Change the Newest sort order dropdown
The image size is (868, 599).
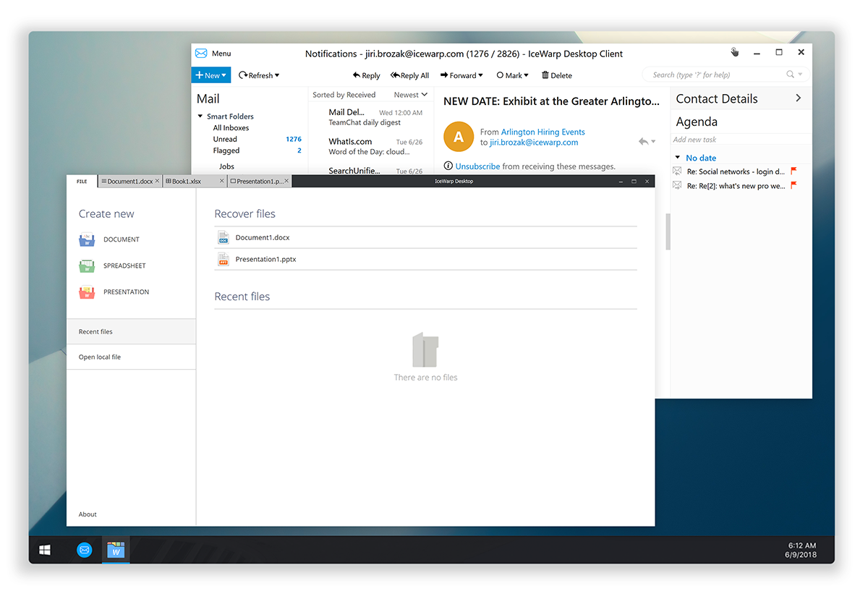pos(411,95)
